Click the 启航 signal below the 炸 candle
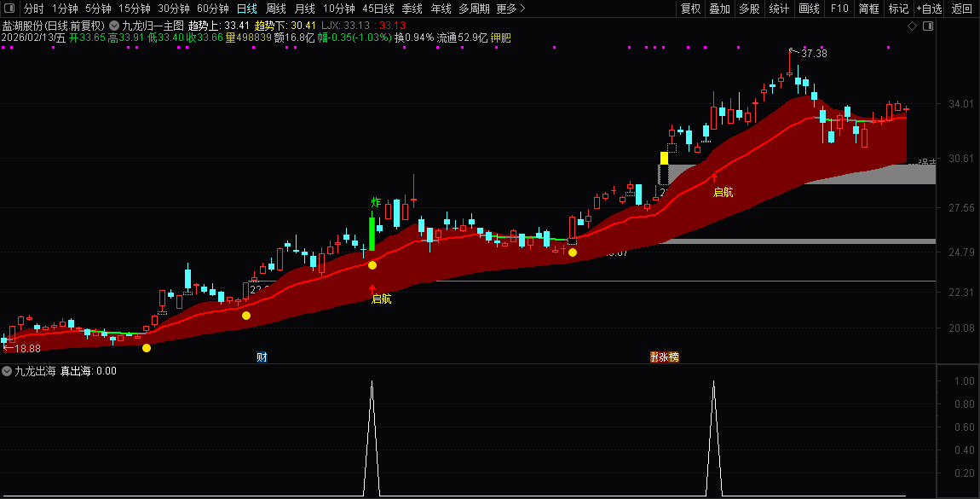The height and width of the screenshot is (499, 980). click(381, 299)
